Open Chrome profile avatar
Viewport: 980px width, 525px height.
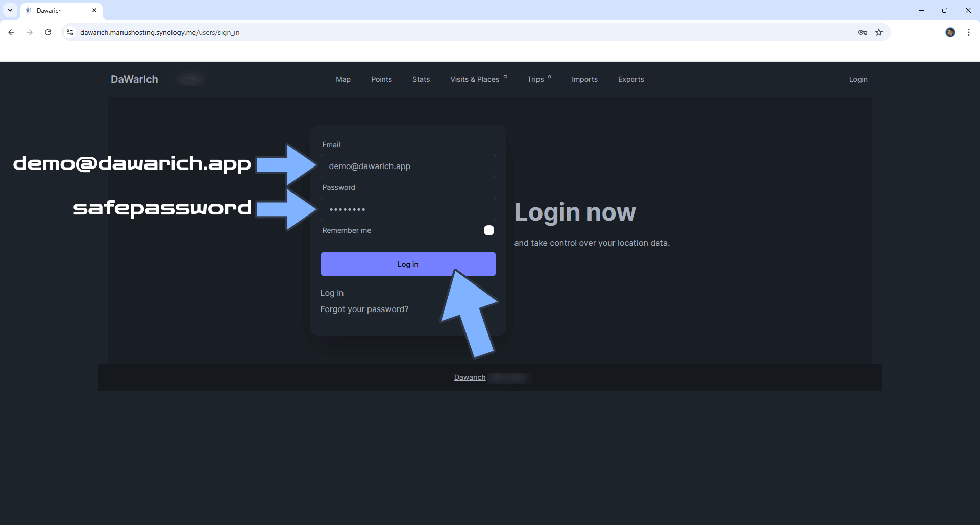point(950,32)
